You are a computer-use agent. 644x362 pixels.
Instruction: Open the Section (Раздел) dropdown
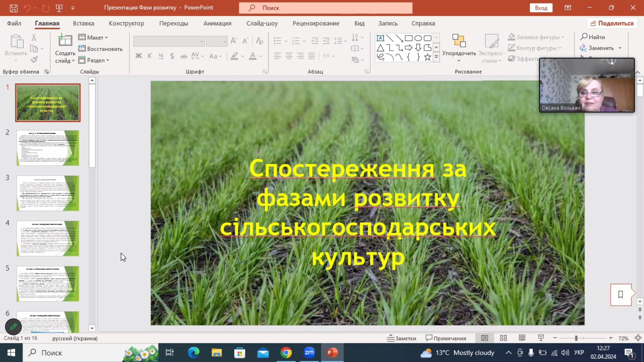point(94,60)
